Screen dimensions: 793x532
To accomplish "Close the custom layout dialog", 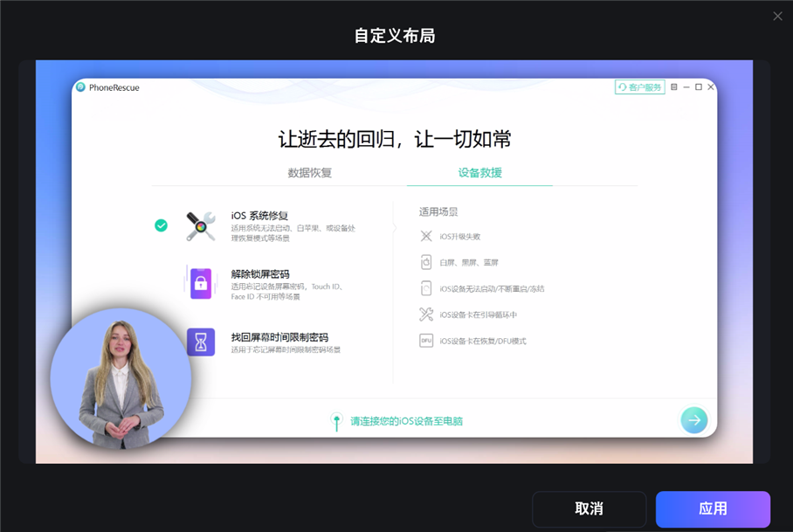I will (x=777, y=17).
